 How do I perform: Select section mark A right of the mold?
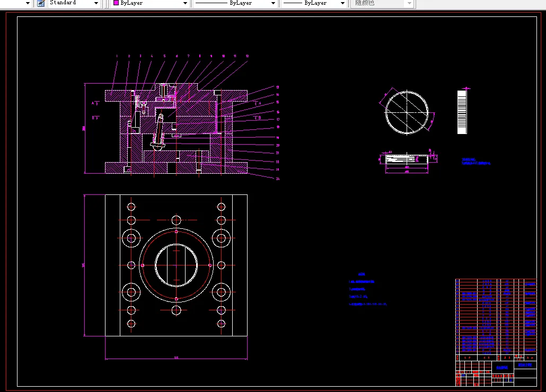258,103
